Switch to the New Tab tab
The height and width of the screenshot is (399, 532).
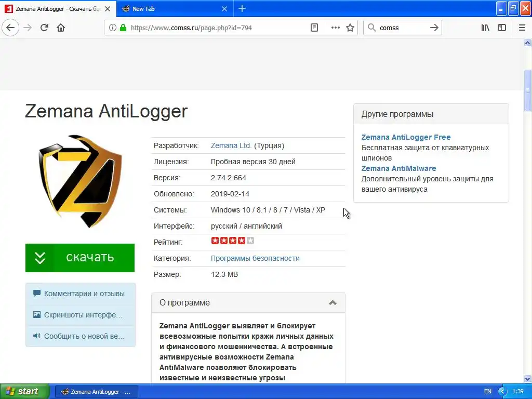pos(175,9)
